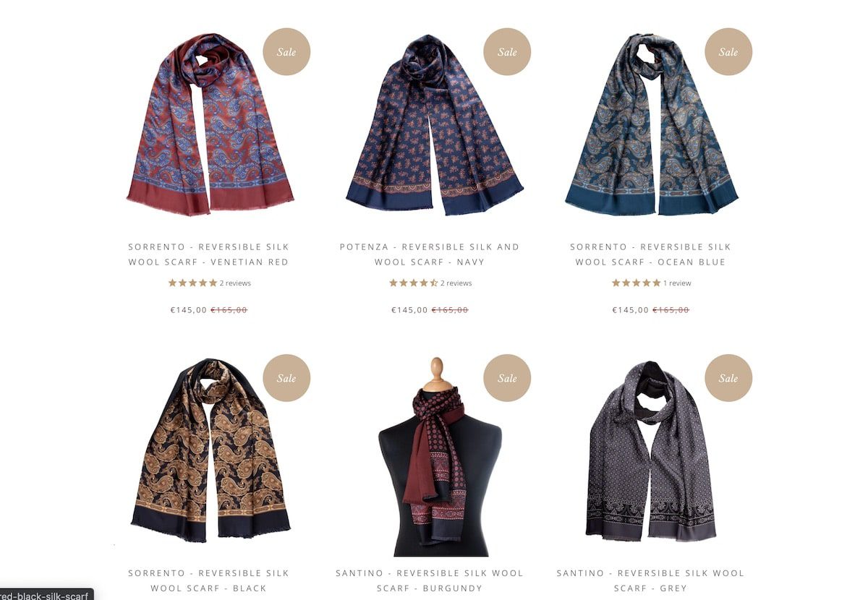Open the Potenza Navy scarf image
The image size is (868, 600).
pos(434,124)
